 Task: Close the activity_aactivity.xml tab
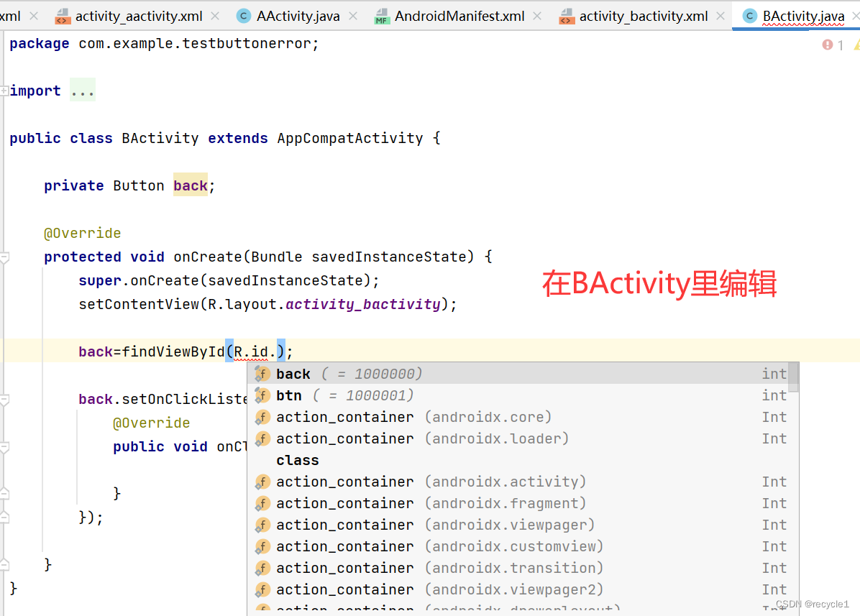(214, 14)
